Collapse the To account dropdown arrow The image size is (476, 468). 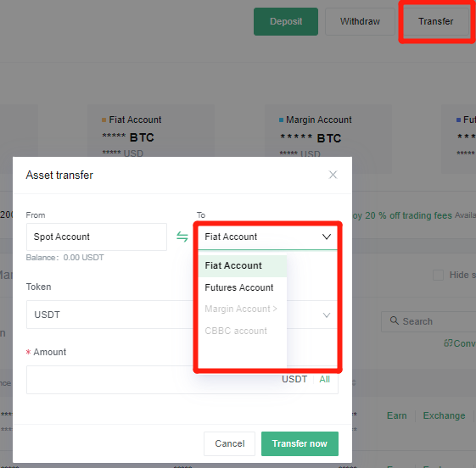[327, 237]
